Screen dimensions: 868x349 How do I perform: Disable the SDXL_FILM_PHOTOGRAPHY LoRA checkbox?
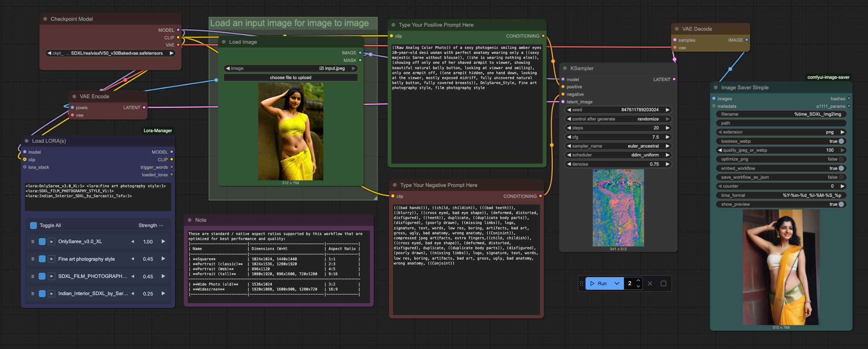(42, 276)
